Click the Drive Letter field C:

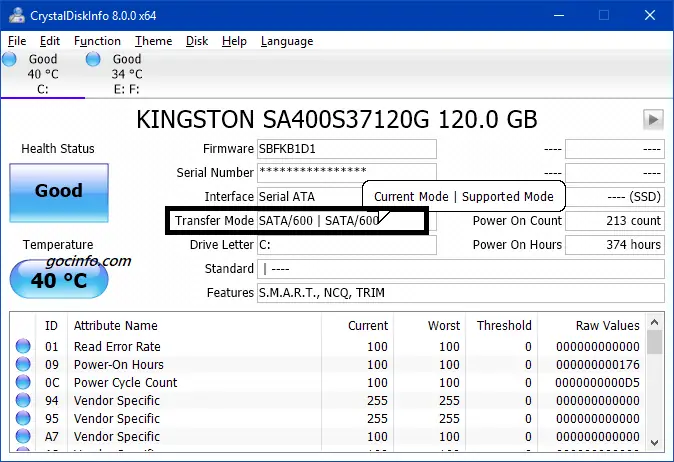(x=346, y=245)
